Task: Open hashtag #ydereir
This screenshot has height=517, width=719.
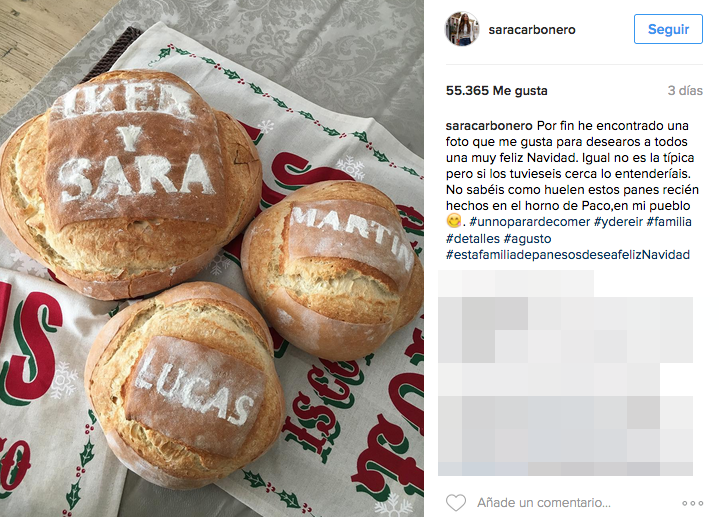Action: [x=618, y=222]
